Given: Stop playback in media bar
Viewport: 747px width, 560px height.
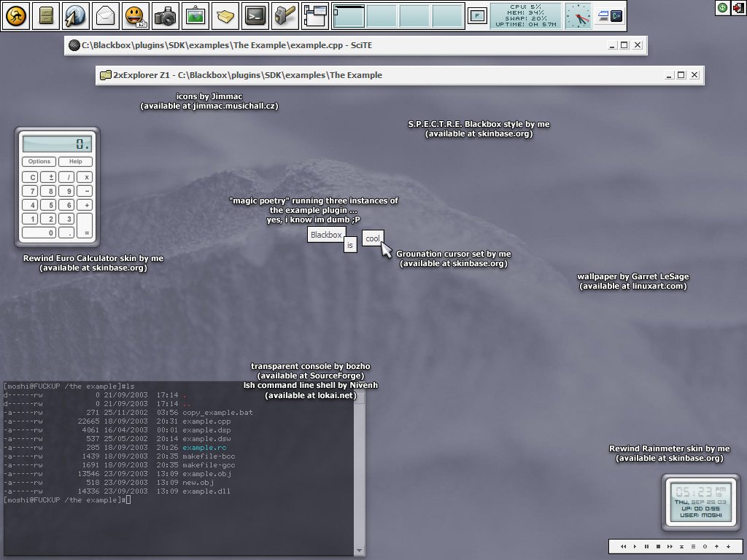Looking at the screenshot, I should click(659, 546).
